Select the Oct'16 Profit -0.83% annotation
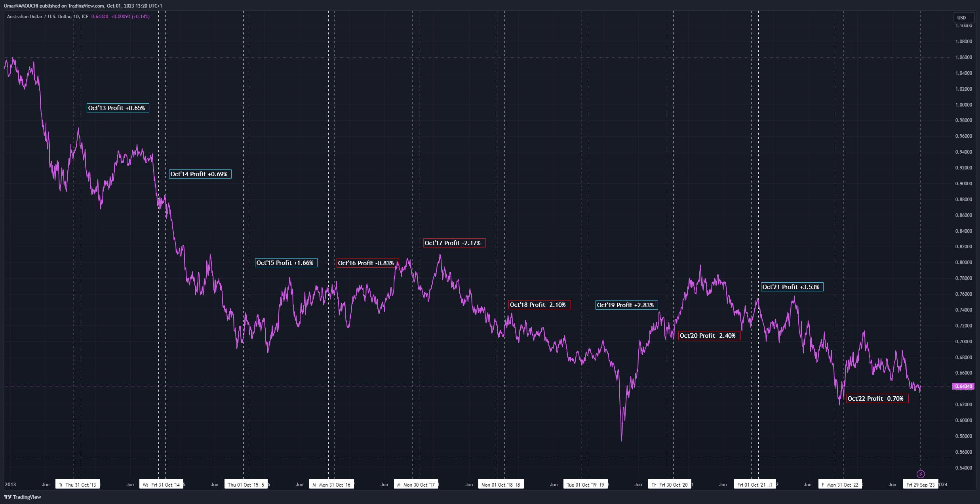The width and height of the screenshot is (980, 504). pyautogui.click(x=367, y=263)
